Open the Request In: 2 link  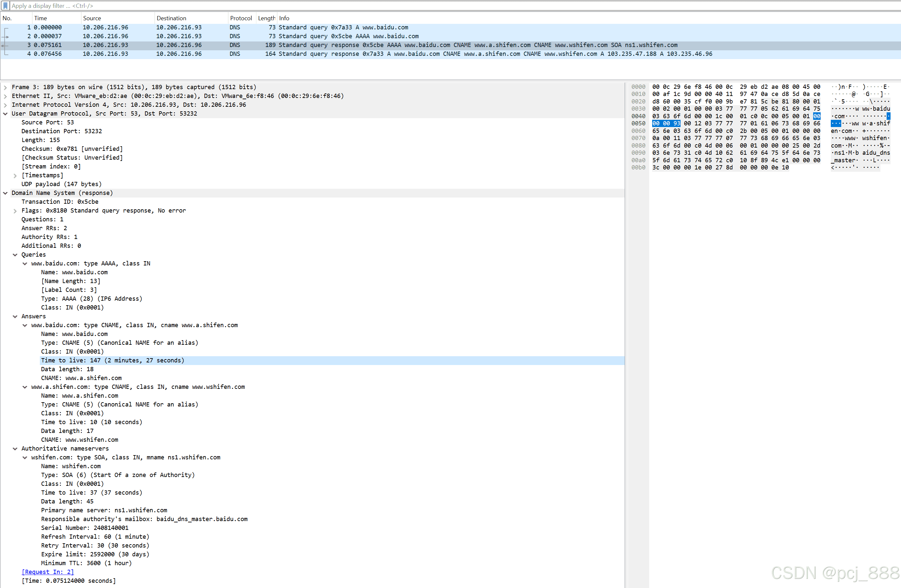click(48, 572)
